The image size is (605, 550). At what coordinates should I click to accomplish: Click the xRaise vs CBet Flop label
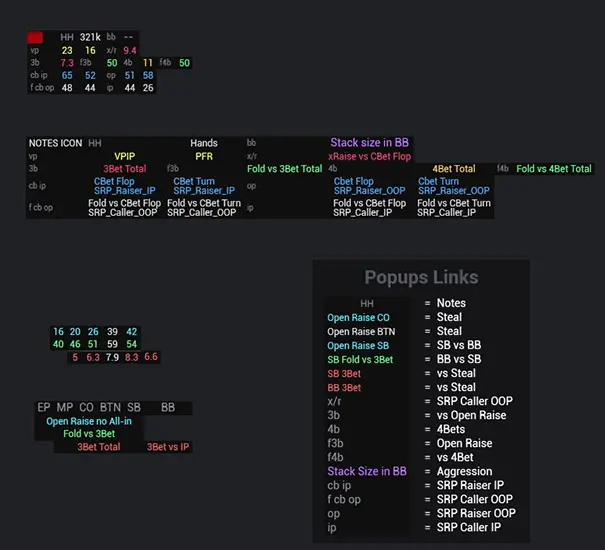tap(369, 156)
